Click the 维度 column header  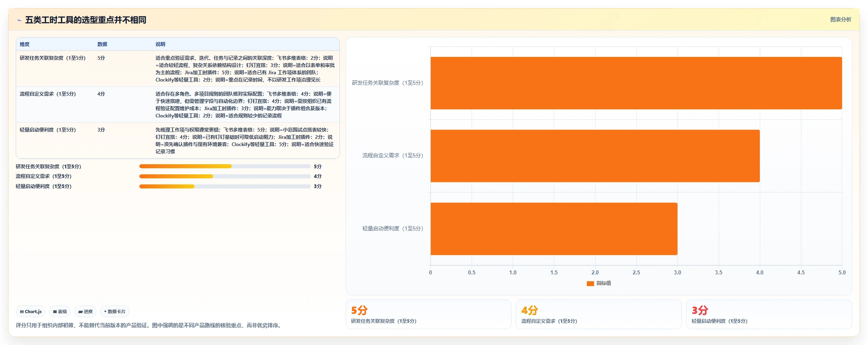pos(25,44)
